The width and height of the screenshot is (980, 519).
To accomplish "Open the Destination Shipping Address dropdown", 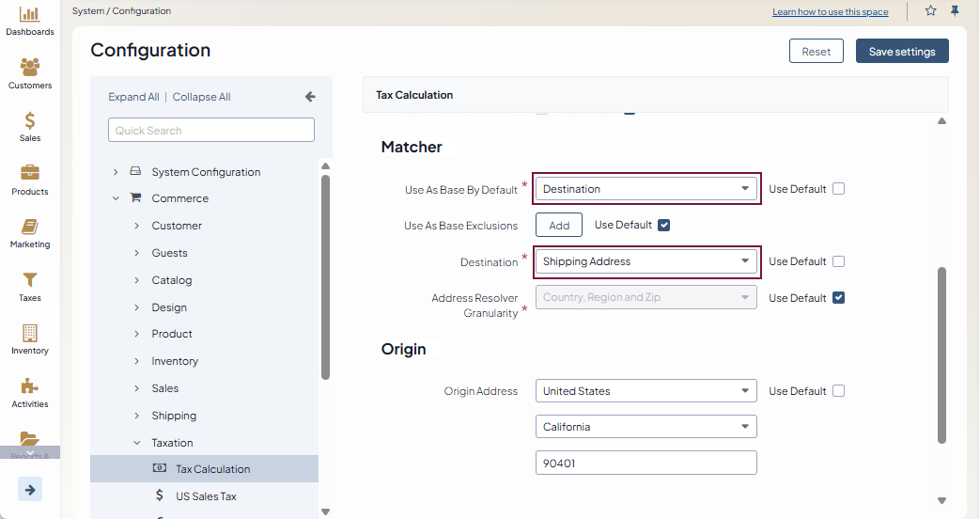I will coord(646,261).
